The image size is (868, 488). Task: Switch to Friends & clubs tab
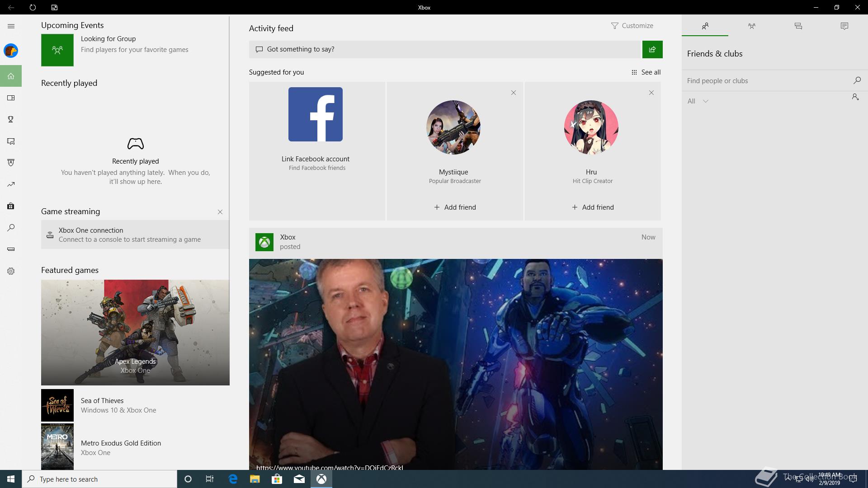click(x=705, y=26)
